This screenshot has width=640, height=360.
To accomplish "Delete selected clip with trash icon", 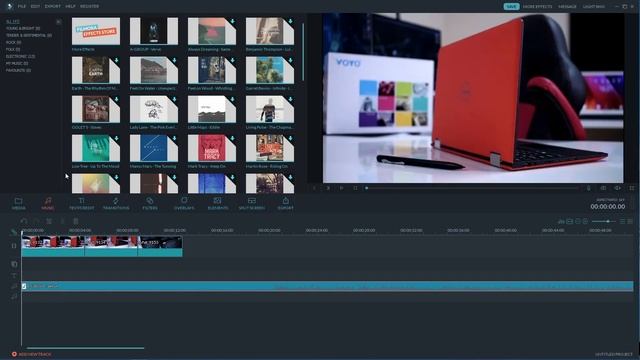I will [x=76, y=221].
